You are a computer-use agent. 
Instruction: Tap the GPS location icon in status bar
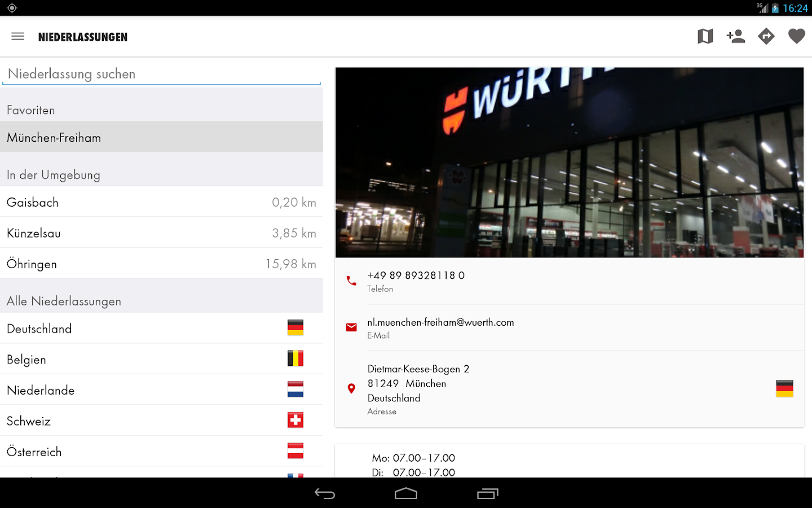click(x=12, y=8)
